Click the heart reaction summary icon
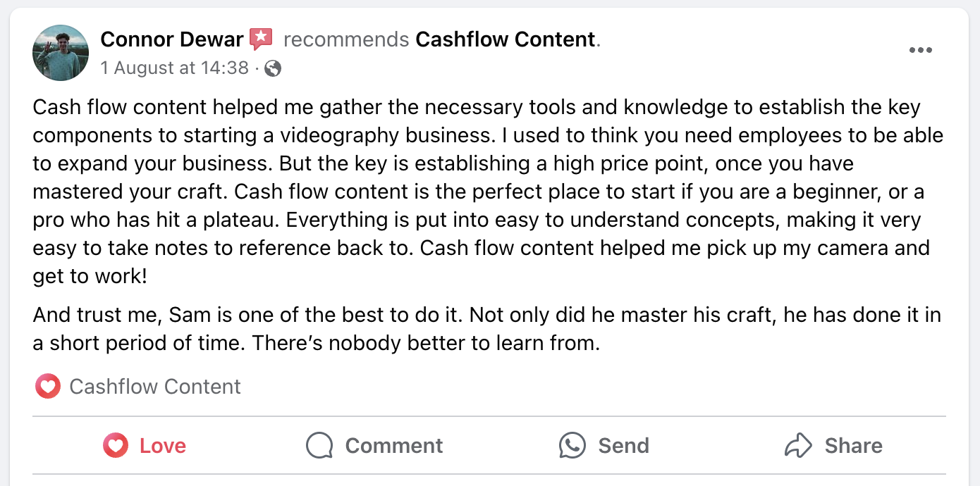The height and width of the screenshot is (486, 980). 48,386
